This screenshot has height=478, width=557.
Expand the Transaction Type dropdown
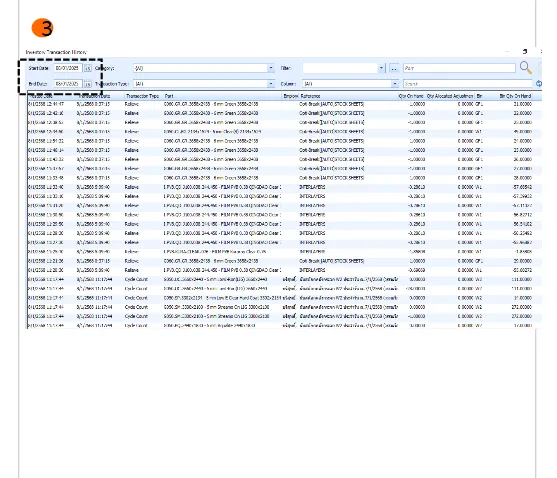[271, 84]
